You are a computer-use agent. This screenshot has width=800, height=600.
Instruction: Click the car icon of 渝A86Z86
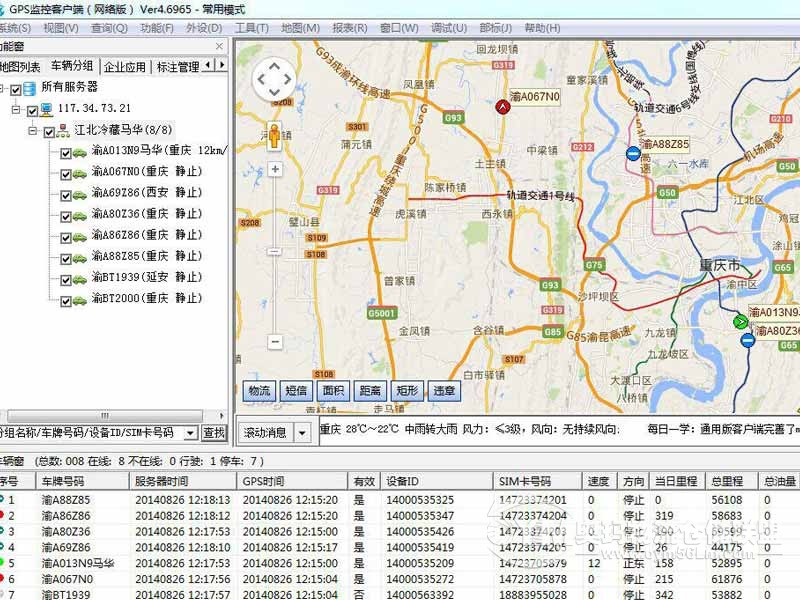pyautogui.click(x=80, y=237)
